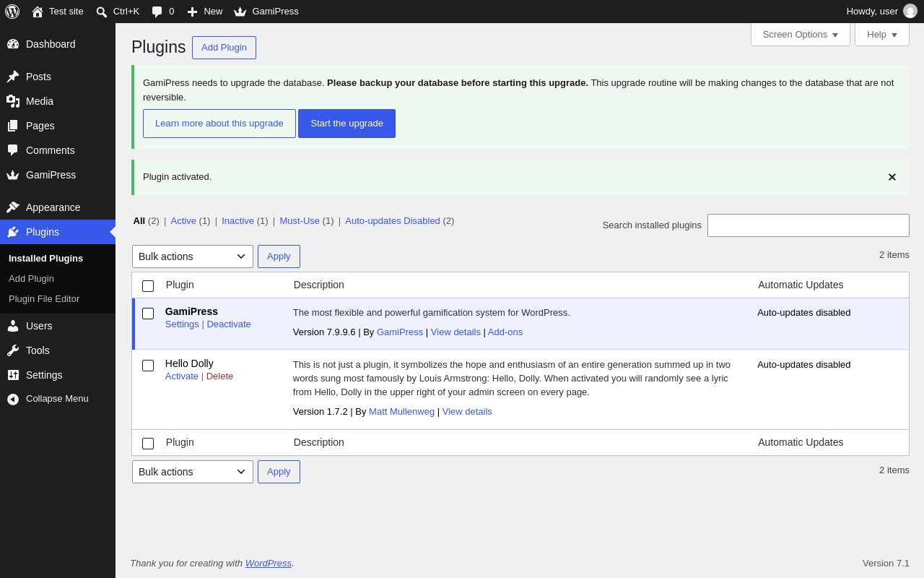Open GamiPress Add-ons link
Image resolution: width=924 pixels, height=578 pixels.
[505, 332]
